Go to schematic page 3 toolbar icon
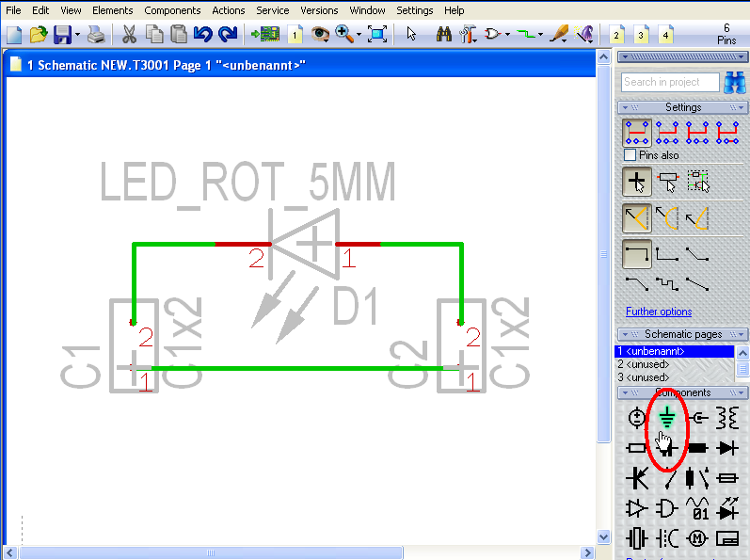 [x=641, y=35]
